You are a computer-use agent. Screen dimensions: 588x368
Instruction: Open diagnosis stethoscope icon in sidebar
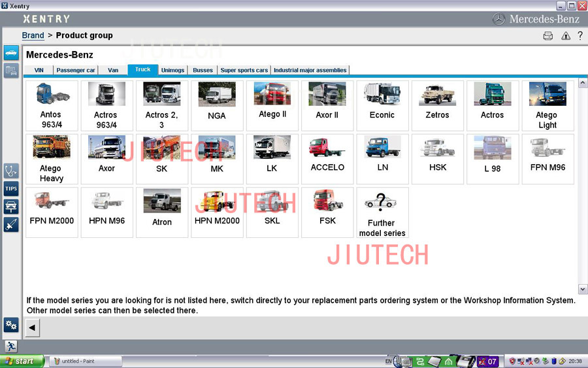coord(11,171)
